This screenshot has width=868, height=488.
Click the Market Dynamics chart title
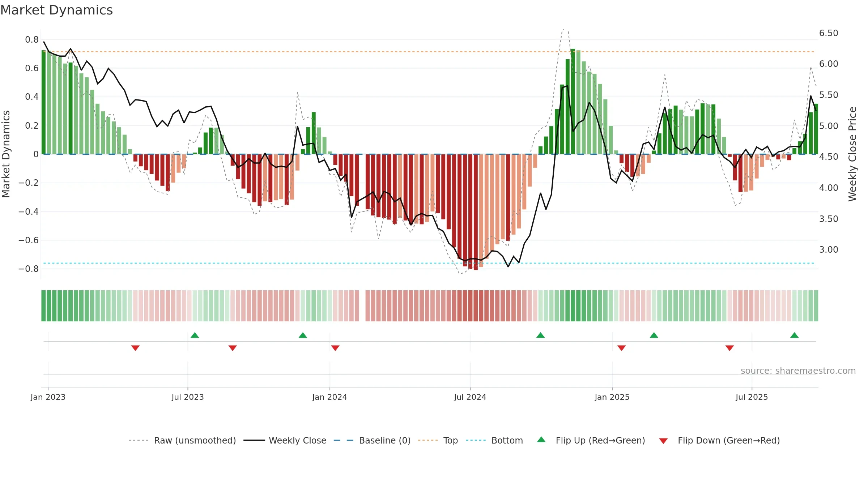click(x=56, y=10)
